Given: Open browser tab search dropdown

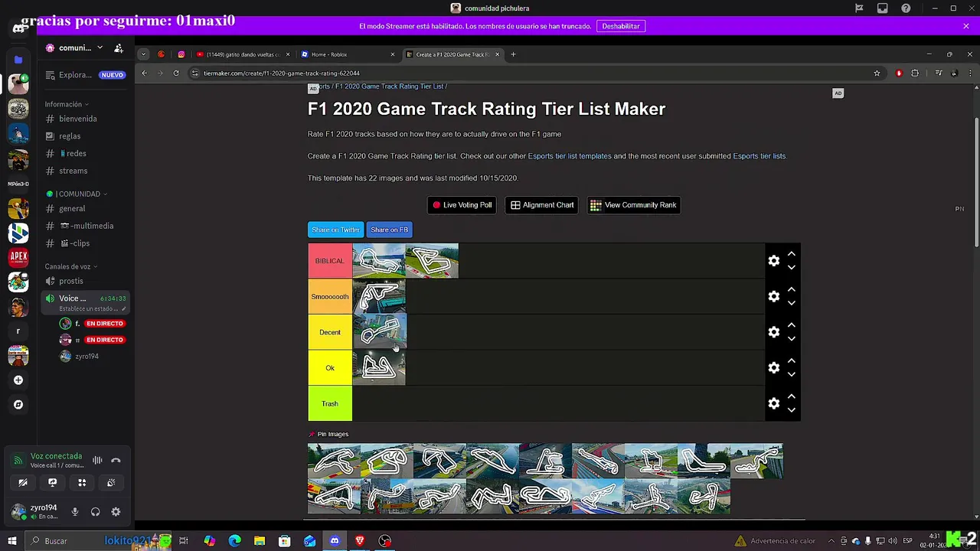Looking at the screenshot, I should [143, 54].
